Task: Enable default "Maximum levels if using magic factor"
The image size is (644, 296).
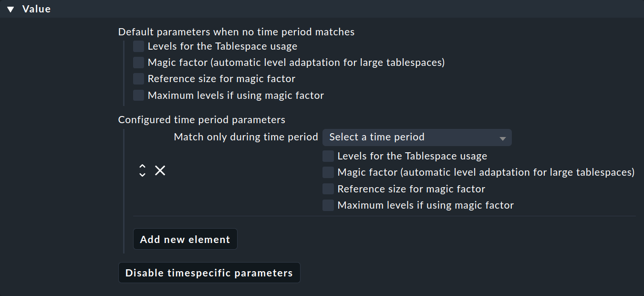Action: [x=138, y=95]
